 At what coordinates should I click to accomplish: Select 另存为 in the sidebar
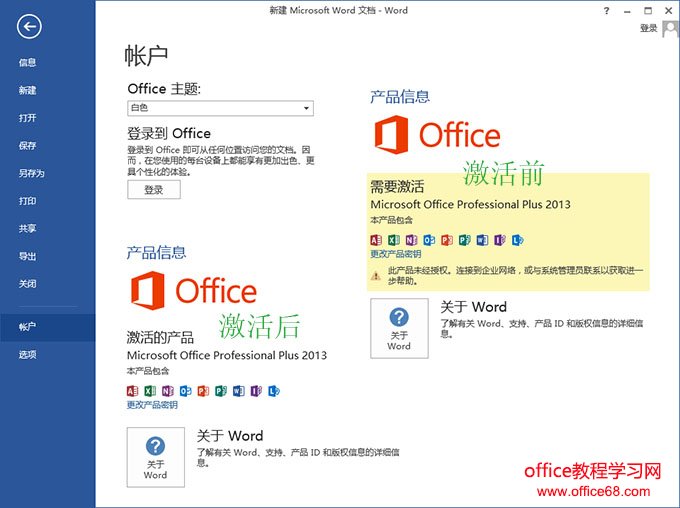(31, 174)
